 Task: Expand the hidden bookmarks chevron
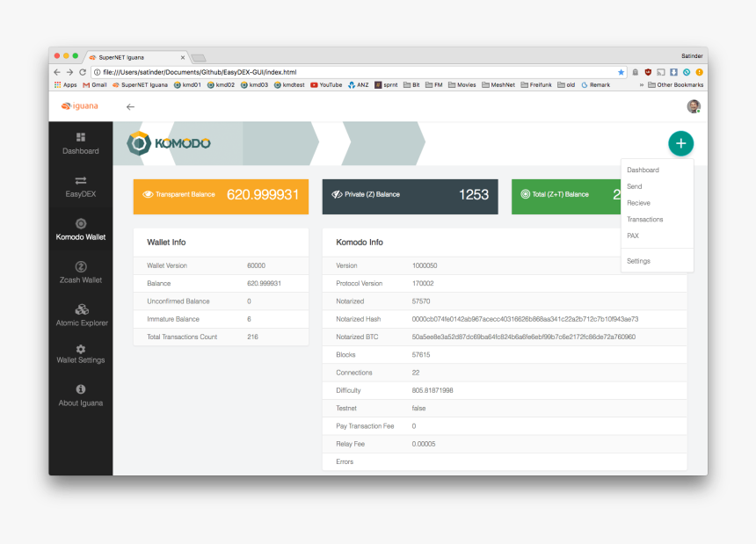pyautogui.click(x=641, y=85)
